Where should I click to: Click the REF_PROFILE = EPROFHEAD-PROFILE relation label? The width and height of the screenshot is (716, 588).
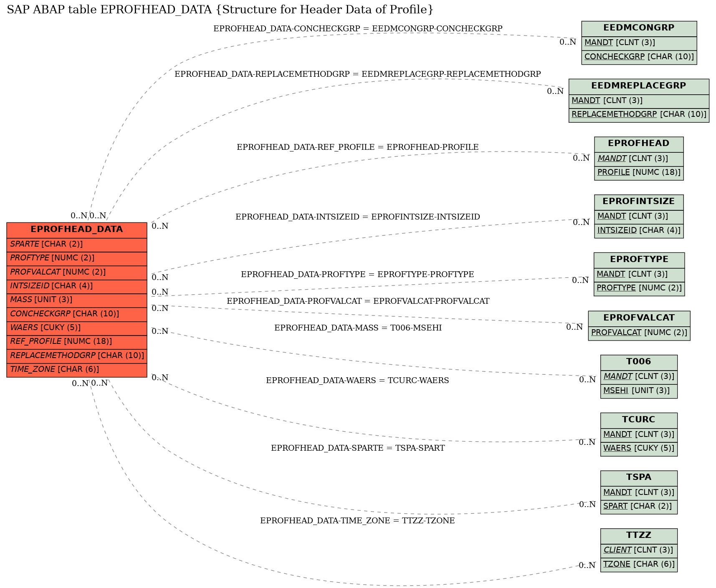point(358,147)
